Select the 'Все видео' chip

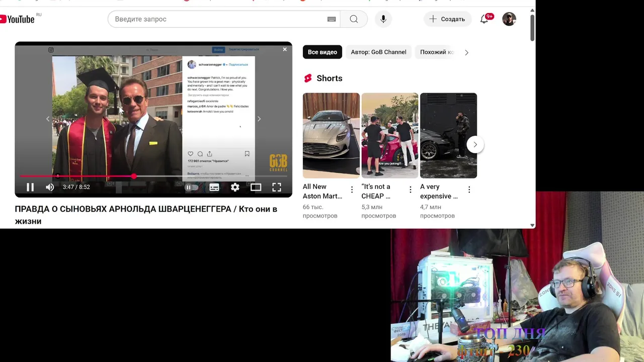323,52
